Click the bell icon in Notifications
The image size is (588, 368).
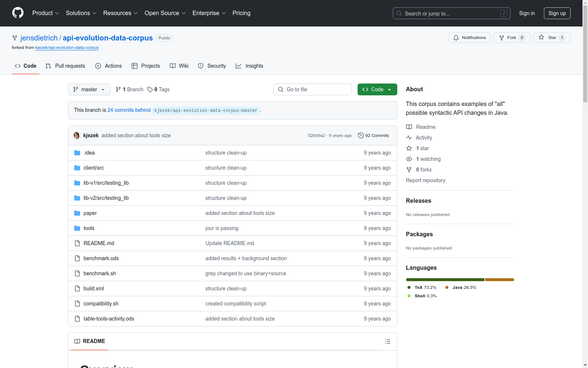point(456,38)
